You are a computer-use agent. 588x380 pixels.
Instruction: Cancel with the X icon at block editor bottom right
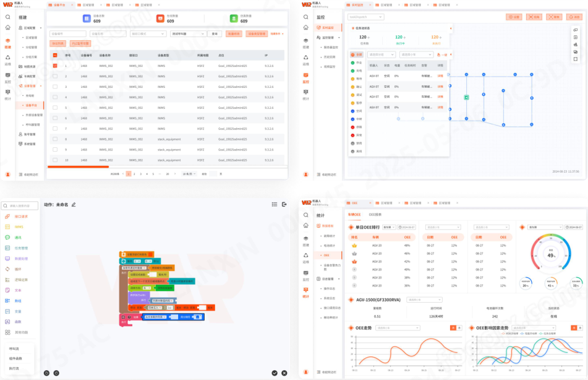point(284,373)
